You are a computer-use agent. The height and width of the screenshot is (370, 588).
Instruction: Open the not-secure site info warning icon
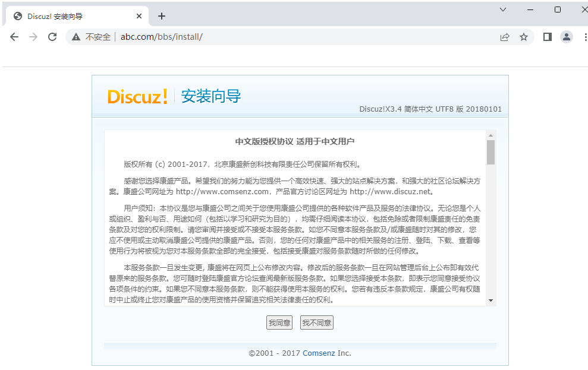76,37
